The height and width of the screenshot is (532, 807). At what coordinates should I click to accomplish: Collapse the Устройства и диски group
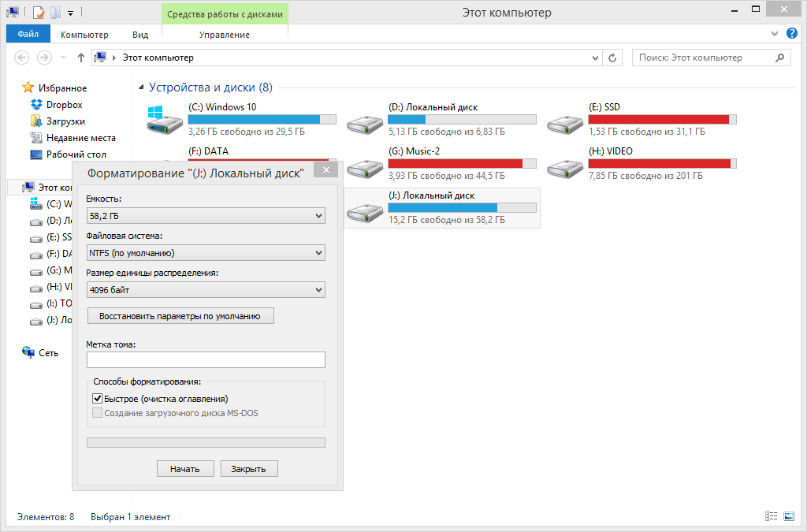coord(141,88)
